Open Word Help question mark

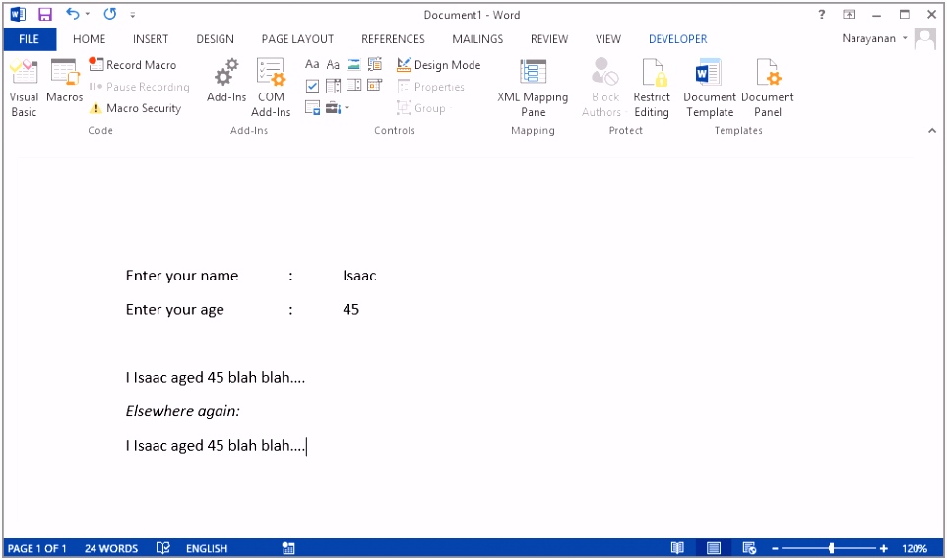[821, 15]
